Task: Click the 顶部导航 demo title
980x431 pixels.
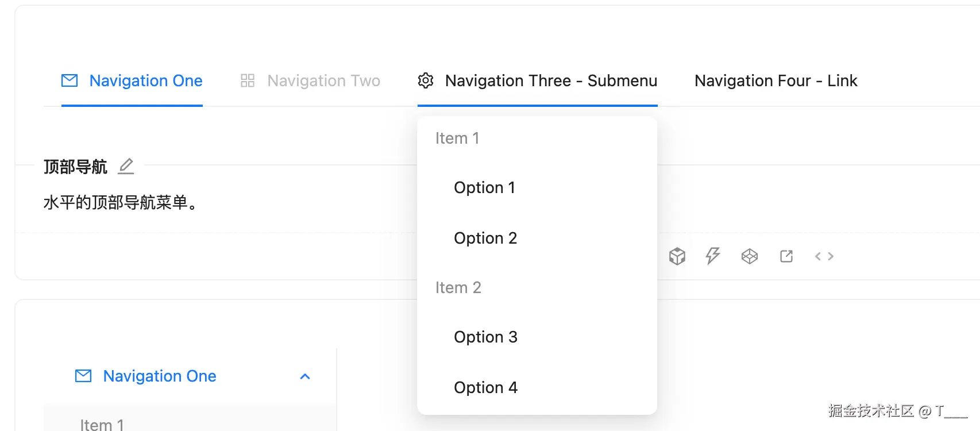Action: 75,167
